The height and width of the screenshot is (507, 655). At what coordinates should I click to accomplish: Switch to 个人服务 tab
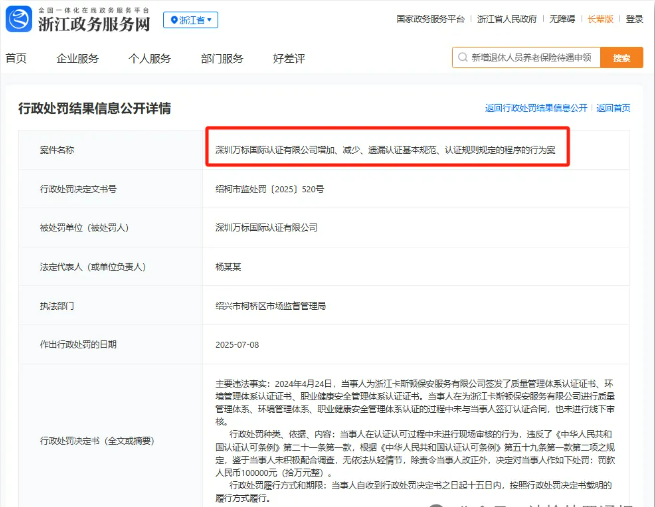[150, 58]
